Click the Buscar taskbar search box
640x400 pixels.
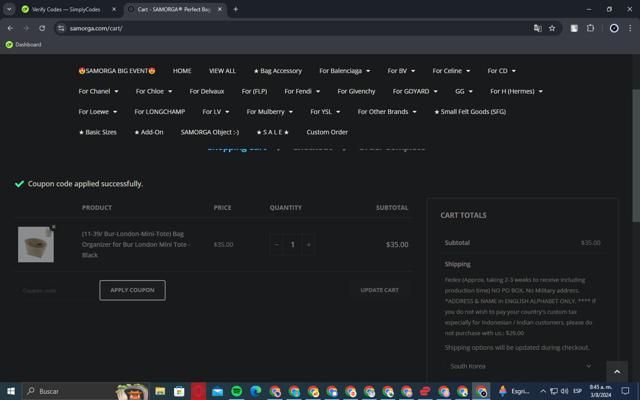click(86, 391)
